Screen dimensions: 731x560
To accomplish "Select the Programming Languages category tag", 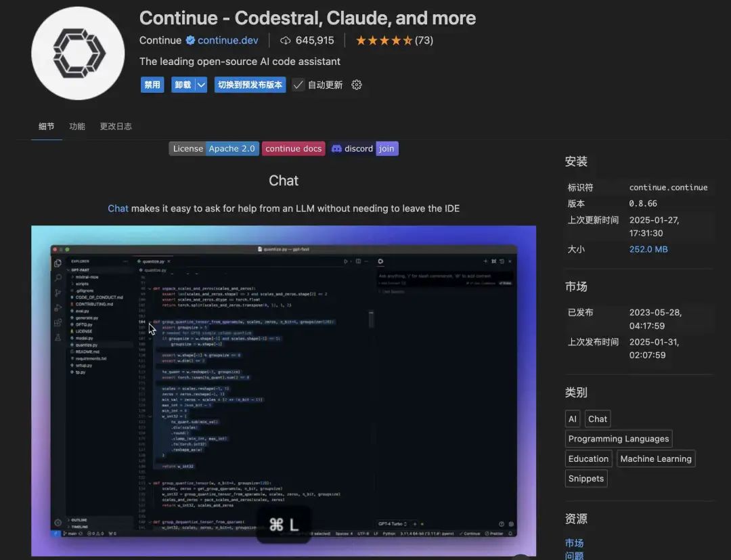I will coord(618,439).
